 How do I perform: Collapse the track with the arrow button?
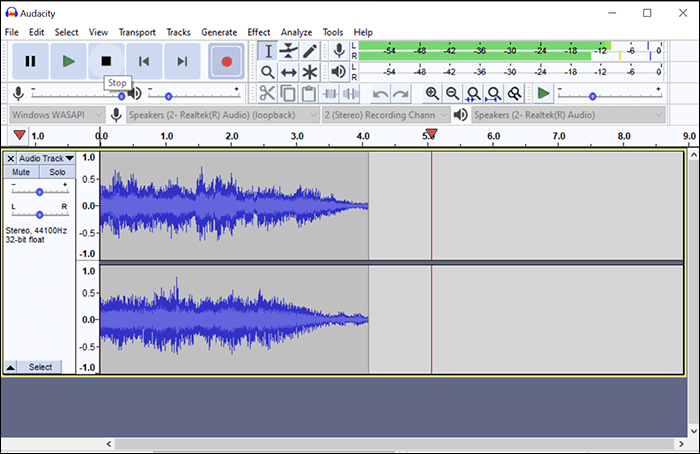10,367
